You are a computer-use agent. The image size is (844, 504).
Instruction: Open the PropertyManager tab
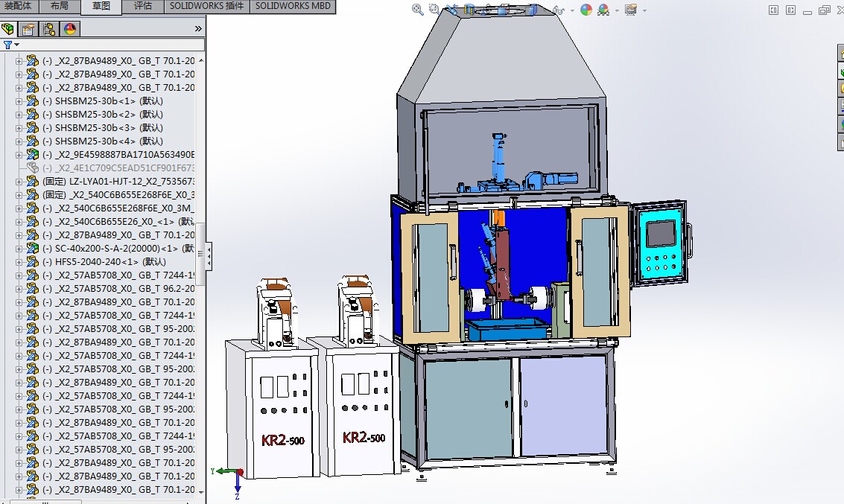[28, 29]
